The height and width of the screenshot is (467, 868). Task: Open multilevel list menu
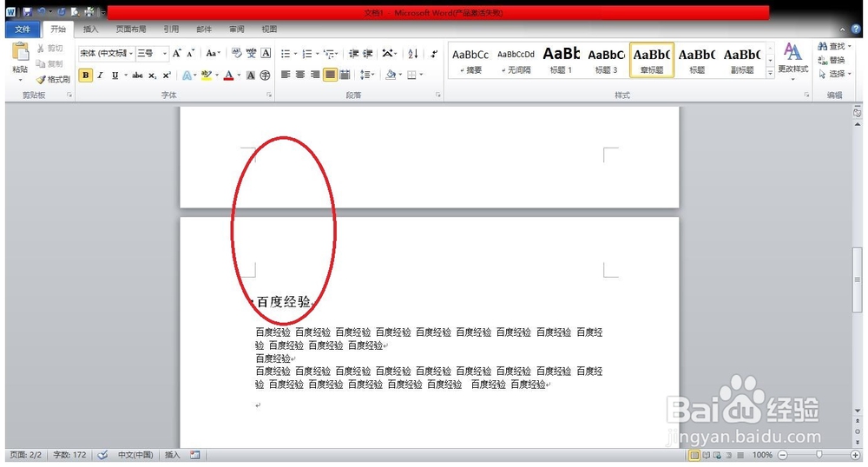(329, 54)
